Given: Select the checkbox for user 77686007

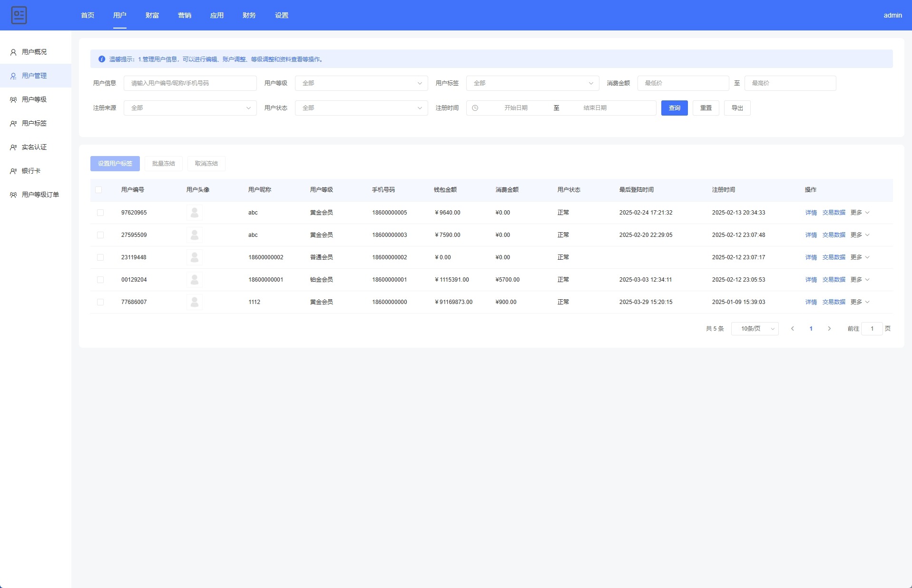Looking at the screenshot, I should pos(100,302).
